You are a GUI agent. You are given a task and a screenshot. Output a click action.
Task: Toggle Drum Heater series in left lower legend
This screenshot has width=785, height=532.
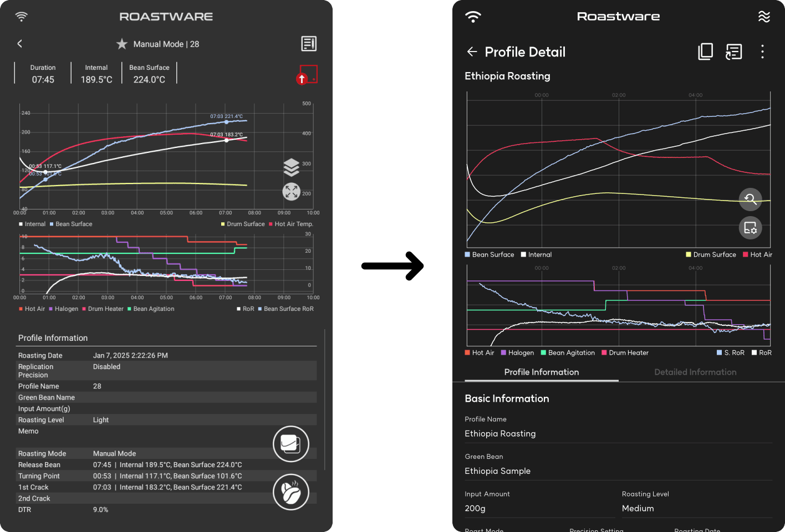(103, 309)
